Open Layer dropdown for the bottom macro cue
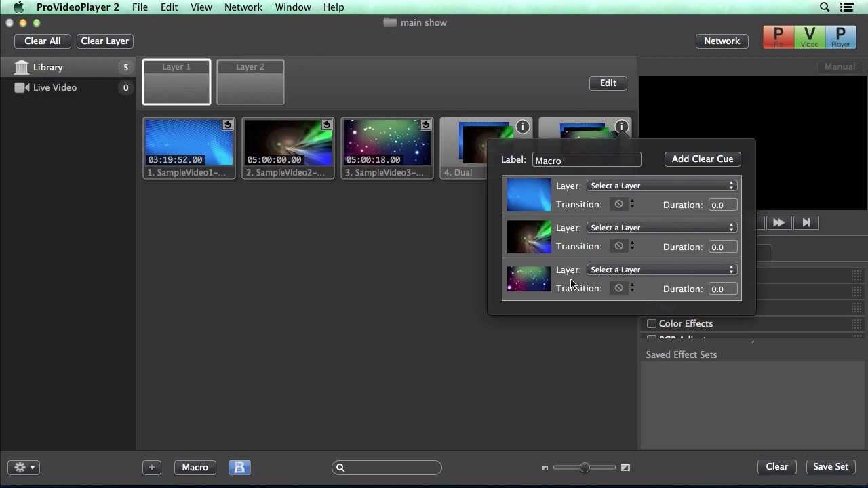 662,270
